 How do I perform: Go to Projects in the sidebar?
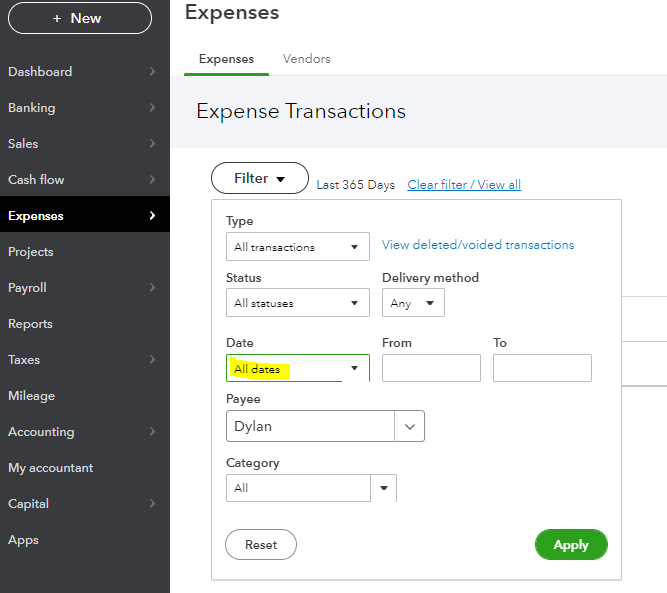(31, 252)
